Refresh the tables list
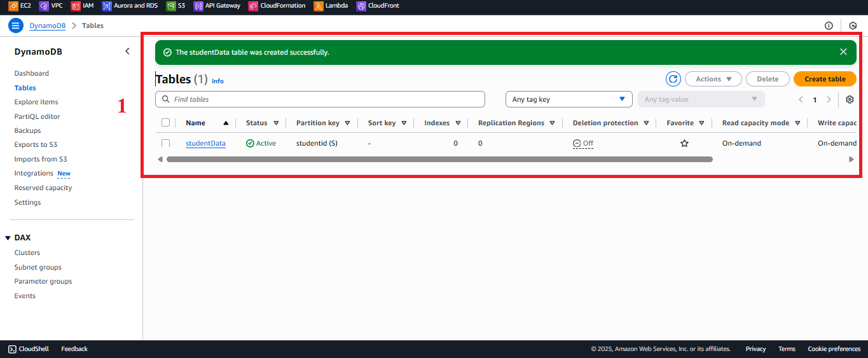Image resolution: width=868 pixels, height=358 pixels. pos(673,79)
